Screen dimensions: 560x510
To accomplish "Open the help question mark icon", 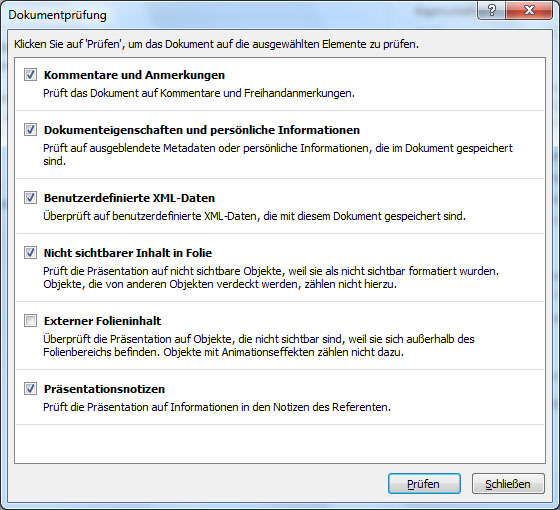I will coord(491,10).
